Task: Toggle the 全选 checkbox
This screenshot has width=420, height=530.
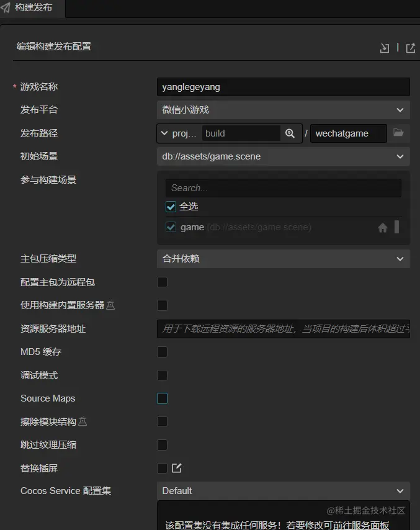Action: (171, 207)
